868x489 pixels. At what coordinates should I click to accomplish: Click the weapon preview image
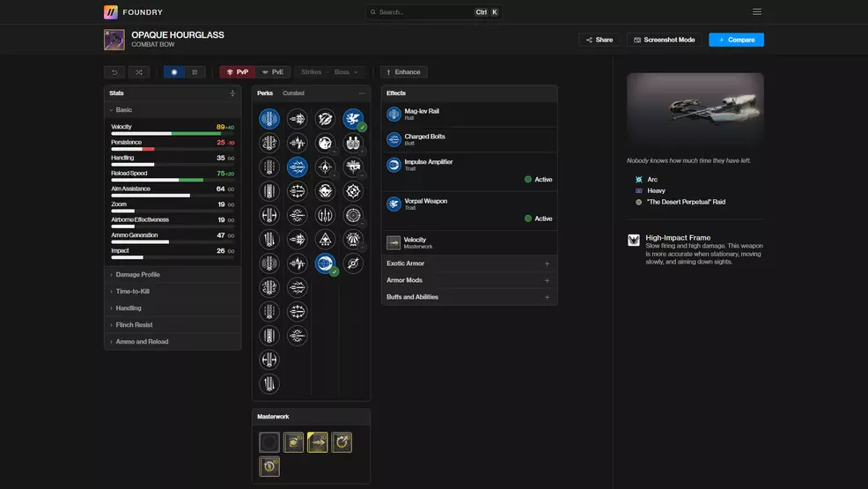[695, 108]
